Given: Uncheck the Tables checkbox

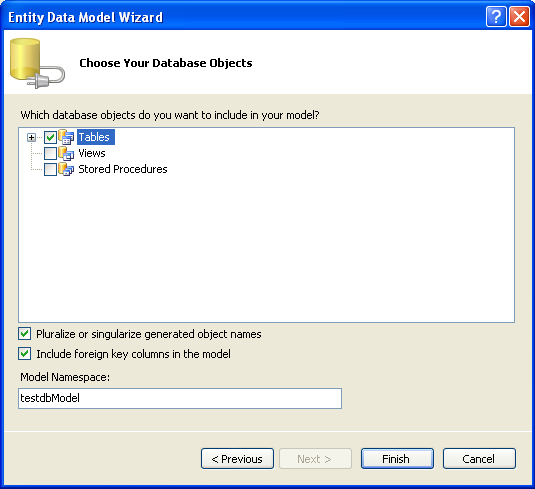Looking at the screenshot, I should click(x=50, y=138).
